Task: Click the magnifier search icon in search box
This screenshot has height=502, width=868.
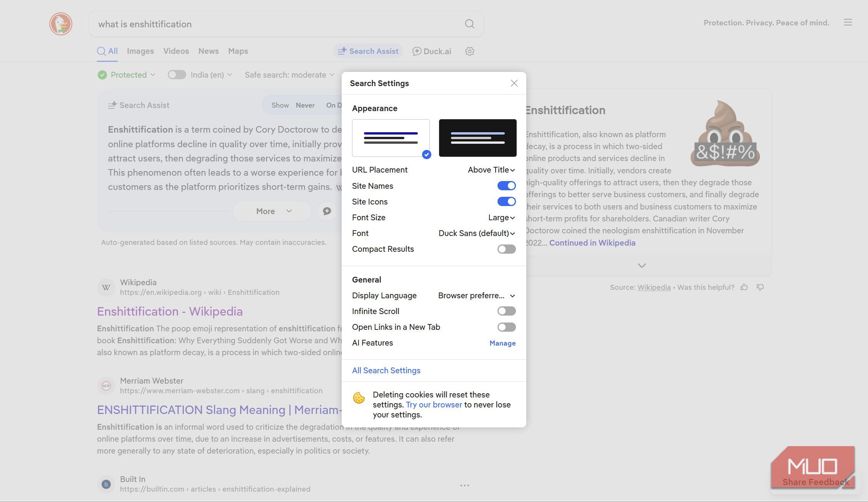Action: (x=469, y=24)
